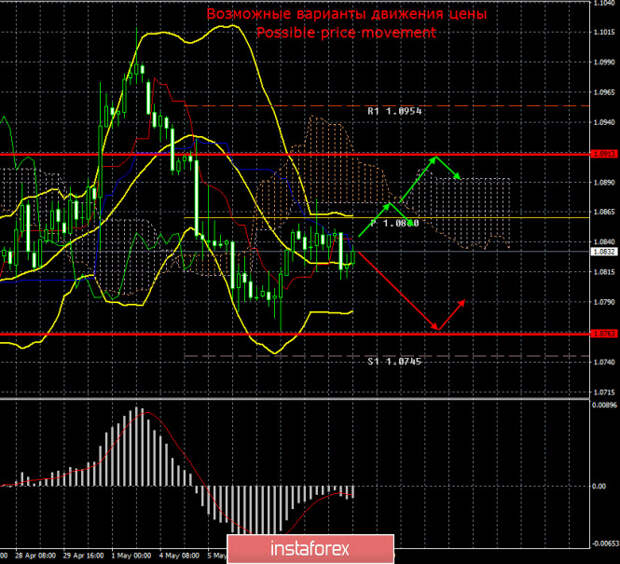Viewport: 620px width, 564px height.
Task: Click the pivot 'P 1.08' level label
Action: (395, 223)
